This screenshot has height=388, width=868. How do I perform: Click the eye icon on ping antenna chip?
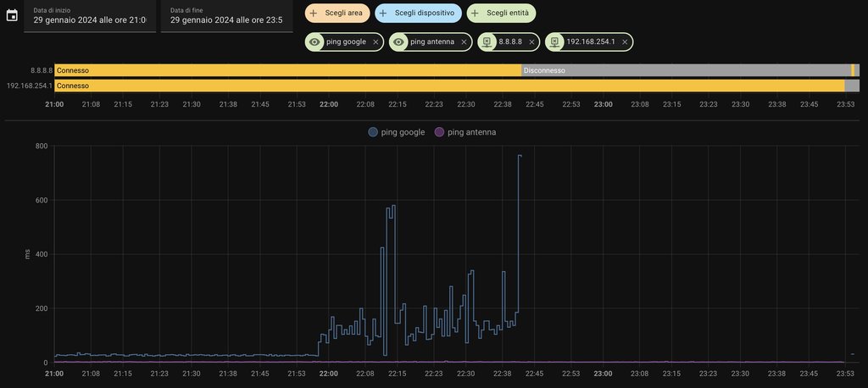pos(399,42)
